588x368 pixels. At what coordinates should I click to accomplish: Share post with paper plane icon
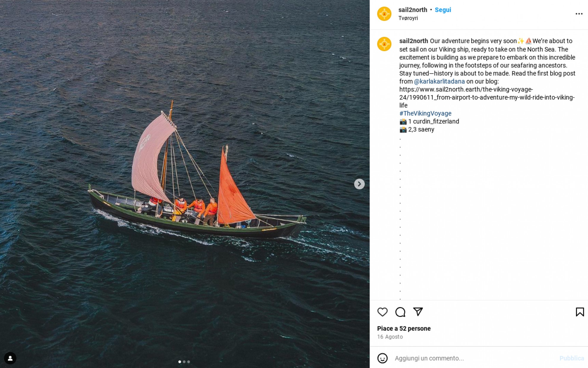(418, 312)
